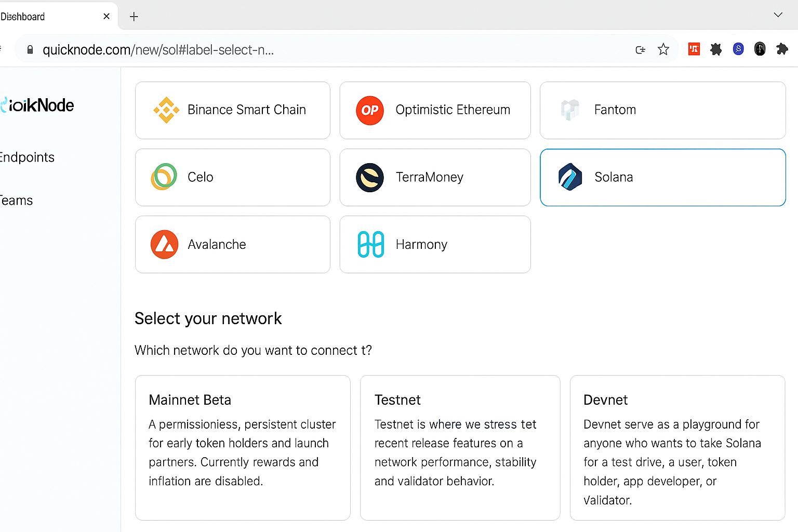Click the Optimistic Ethereum OP icon
Viewport: 798px width, 532px height.
pyautogui.click(x=369, y=110)
